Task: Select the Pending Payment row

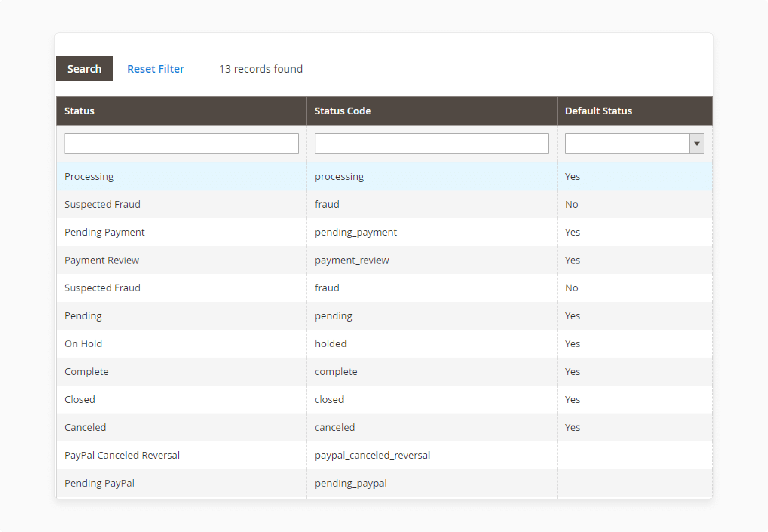Action: click(384, 232)
